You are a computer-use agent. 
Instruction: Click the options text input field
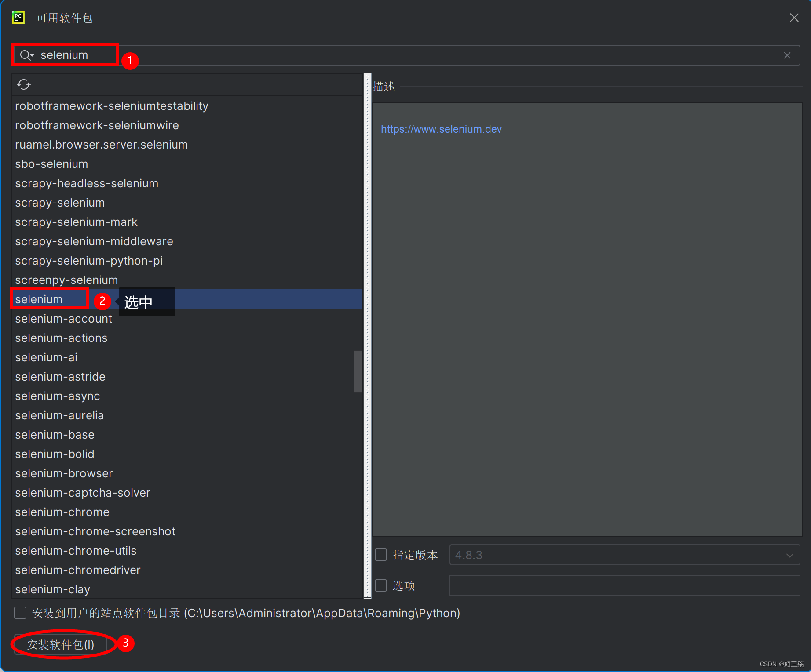pyautogui.click(x=625, y=585)
